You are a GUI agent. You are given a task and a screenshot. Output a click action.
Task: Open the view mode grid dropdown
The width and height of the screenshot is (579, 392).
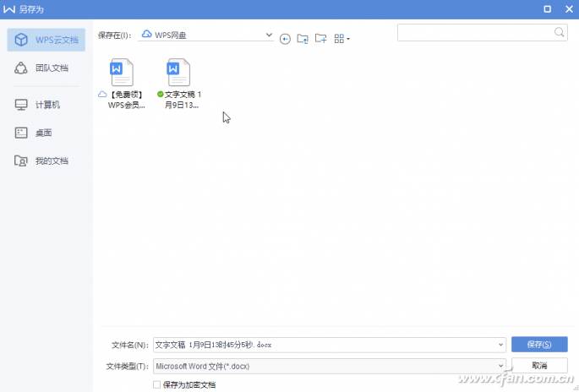(x=341, y=38)
